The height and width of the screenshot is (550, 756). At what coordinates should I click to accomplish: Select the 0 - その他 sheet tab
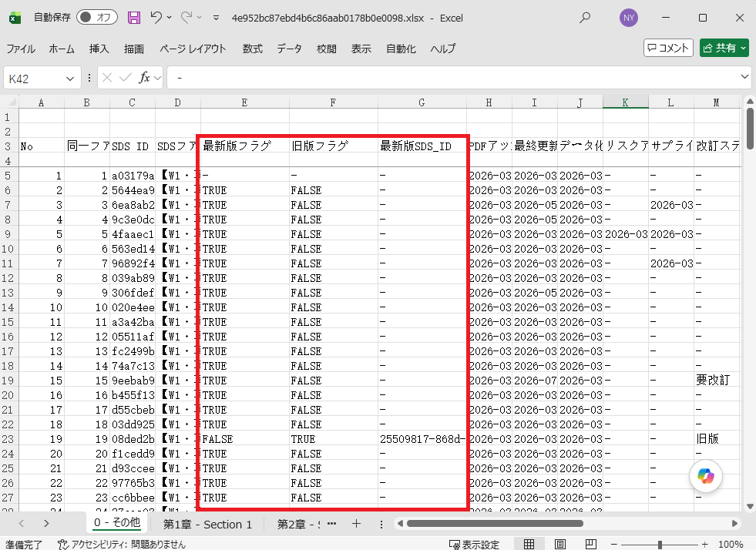(117, 523)
